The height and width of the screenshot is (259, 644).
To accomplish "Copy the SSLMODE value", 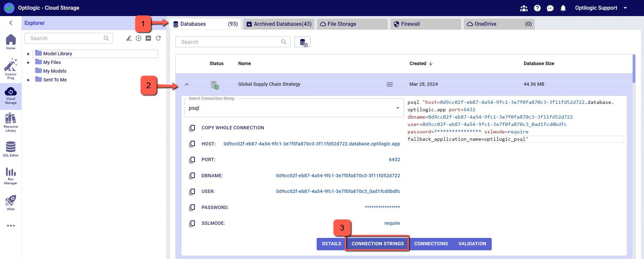I will click(192, 223).
